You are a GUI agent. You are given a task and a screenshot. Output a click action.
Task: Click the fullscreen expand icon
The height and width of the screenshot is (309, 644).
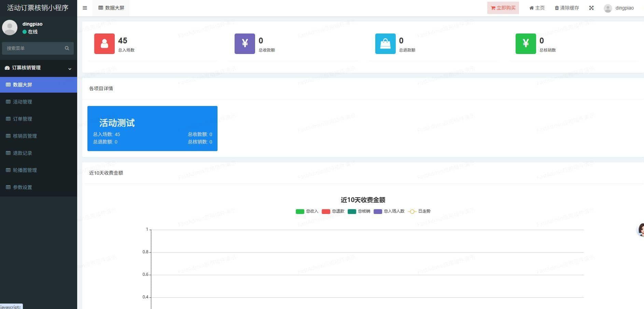[x=591, y=8]
